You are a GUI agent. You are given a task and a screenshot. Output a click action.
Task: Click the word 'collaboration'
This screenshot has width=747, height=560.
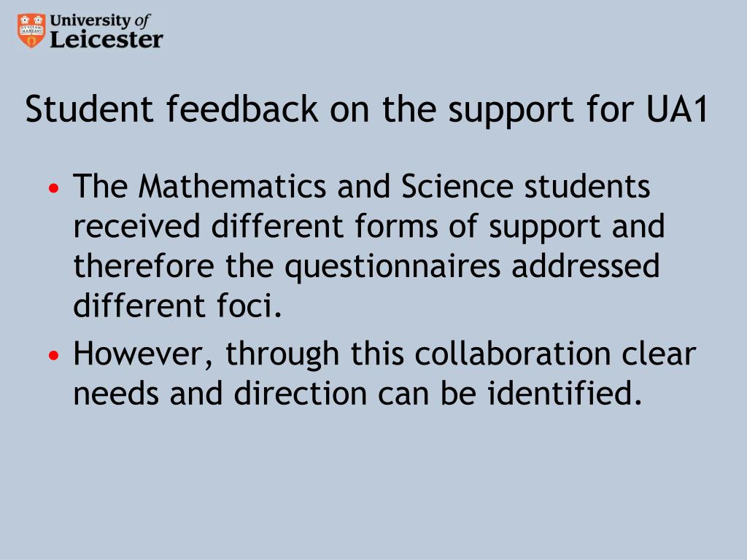[513, 354]
